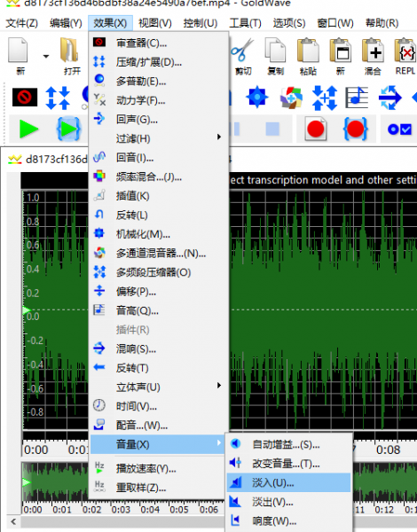
Task: Select 回声(G)... menu entry
Action: point(159,119)
